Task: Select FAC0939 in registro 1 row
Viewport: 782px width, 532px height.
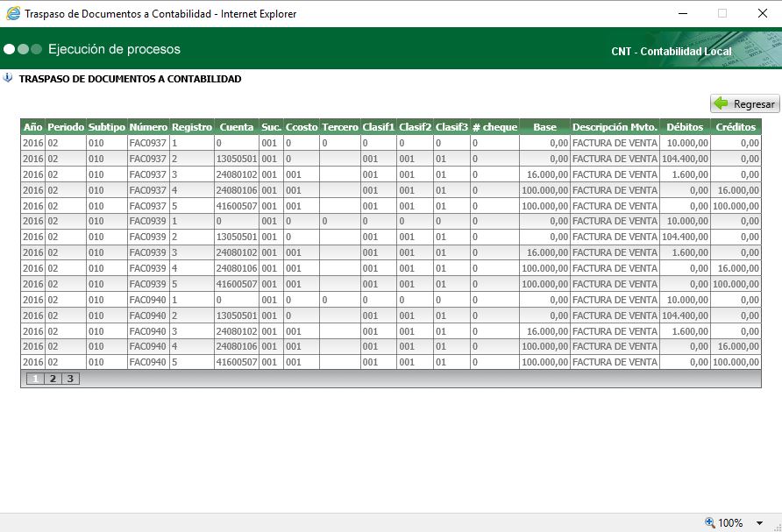Action: coord(147,221)
